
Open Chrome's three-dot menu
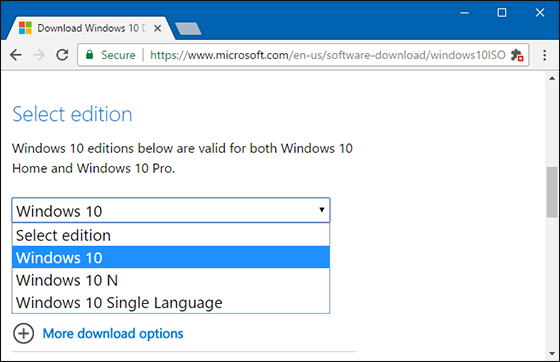tap(544, 55)
